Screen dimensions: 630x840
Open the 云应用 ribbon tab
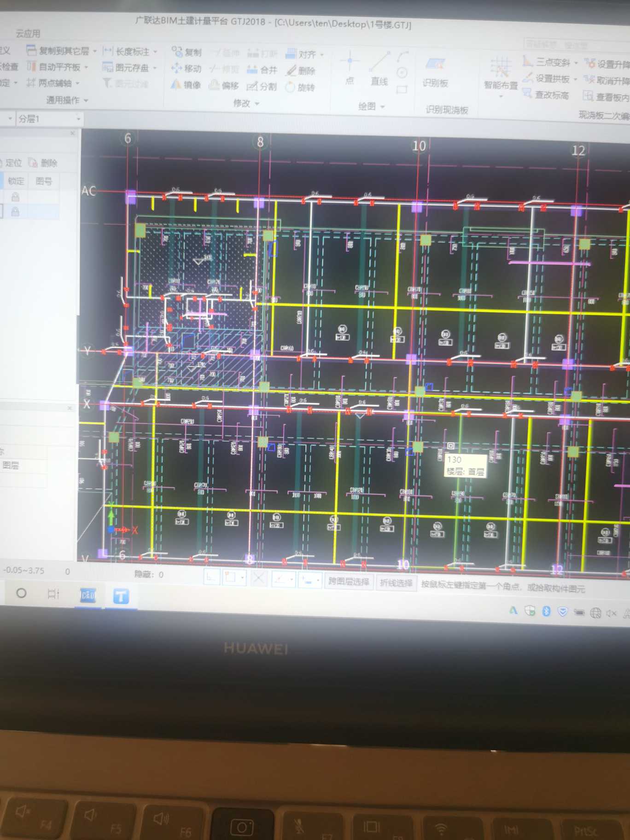(x=28, y=34)
